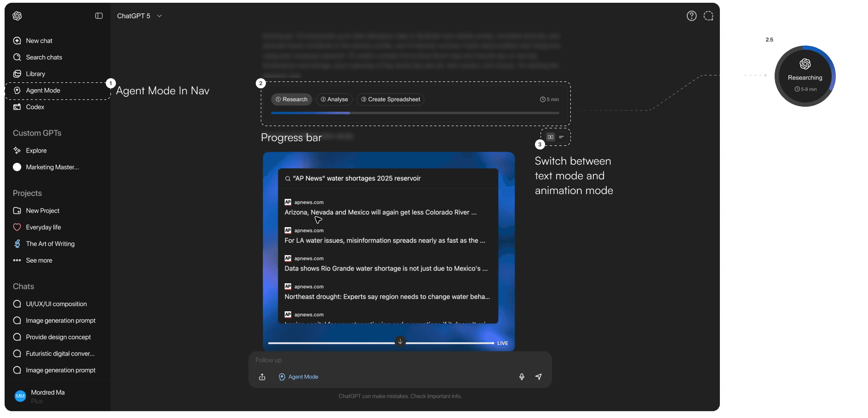868x418 pixels.
Task: Click the AP logo of the first result
Action: [x=288, y=202]
